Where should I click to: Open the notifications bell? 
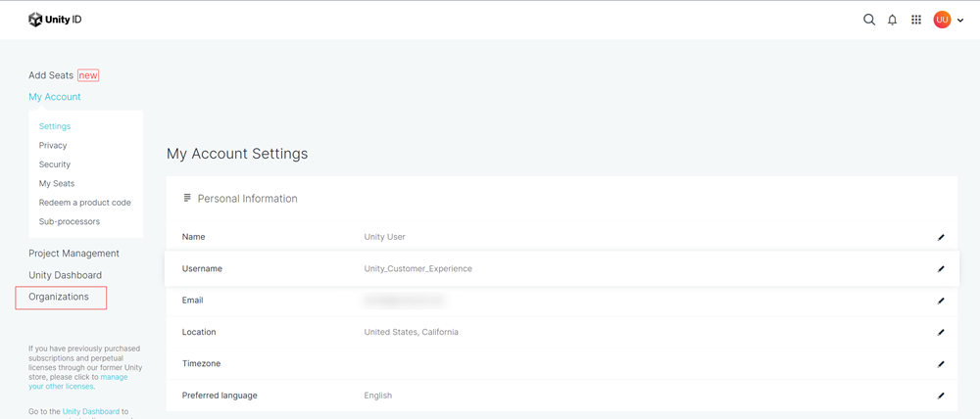[893, 20]
